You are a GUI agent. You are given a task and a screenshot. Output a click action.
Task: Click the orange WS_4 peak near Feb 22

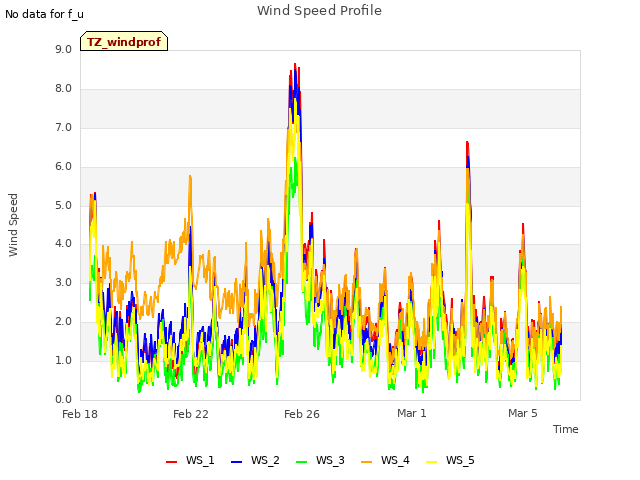(190, 177)
